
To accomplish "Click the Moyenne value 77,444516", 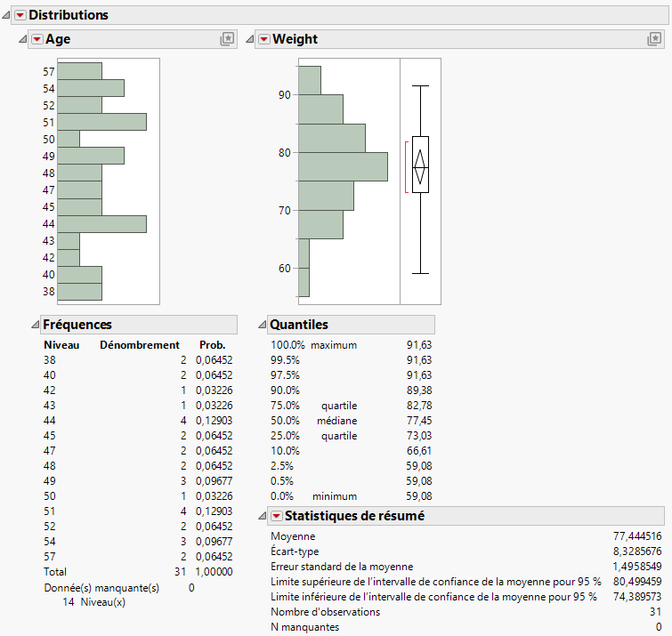I will pos(637,536).
